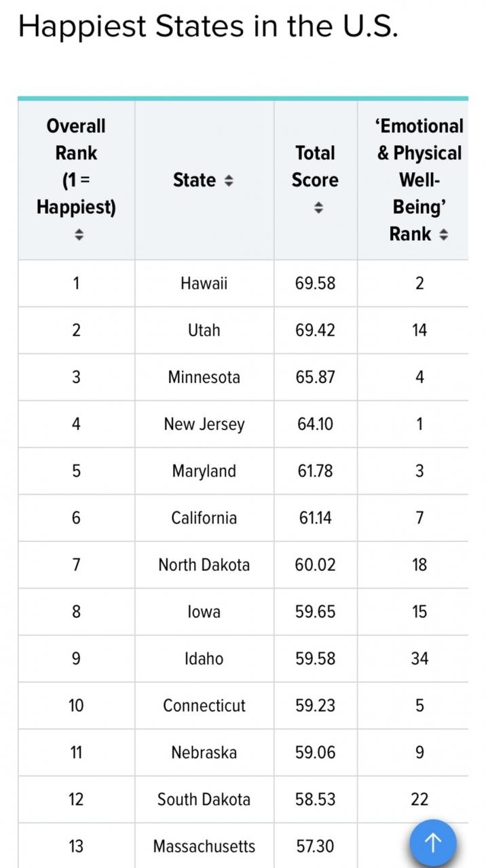Click North Dakota's total score 60.02
Viewport: 486px width, 868px height.
pyautogui.click(x=315, y=565)
